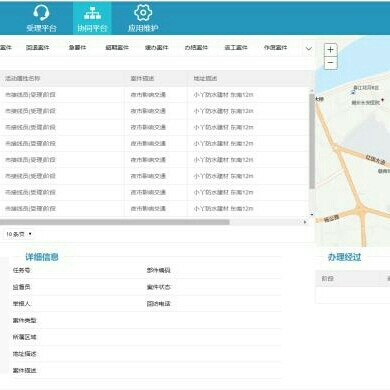This screenshot has width=390, height=390.
Task: Click the table vertical scrollbar down arrow
Action: [312, 214]
